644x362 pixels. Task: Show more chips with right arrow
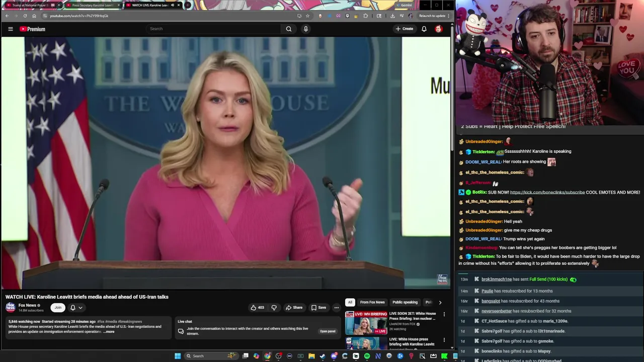440,302
